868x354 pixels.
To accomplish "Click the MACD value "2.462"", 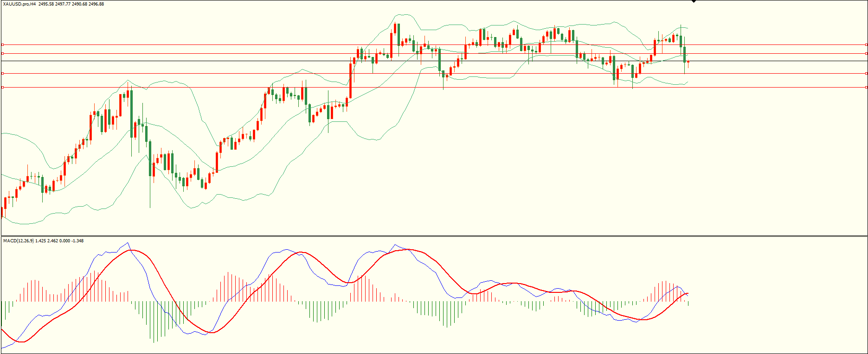I will coord(52,241).
